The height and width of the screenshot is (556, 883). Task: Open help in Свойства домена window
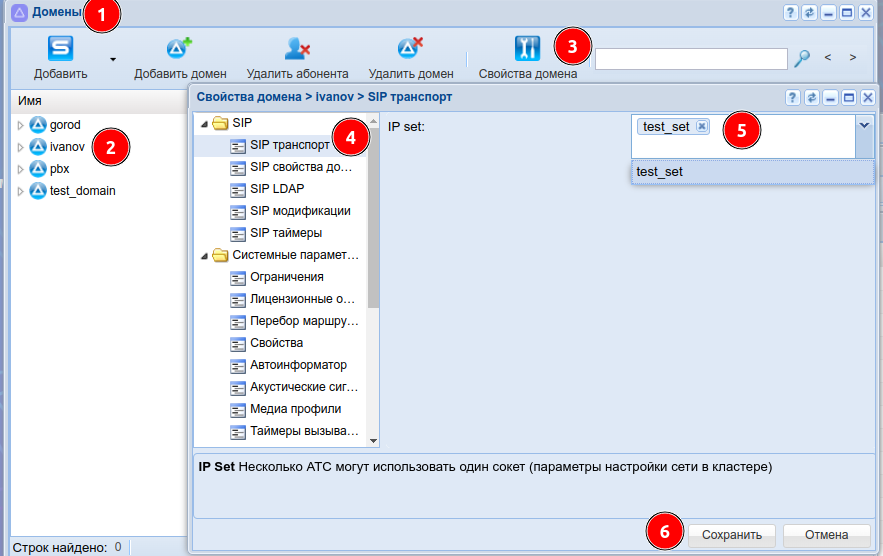(x=792, y=98)
